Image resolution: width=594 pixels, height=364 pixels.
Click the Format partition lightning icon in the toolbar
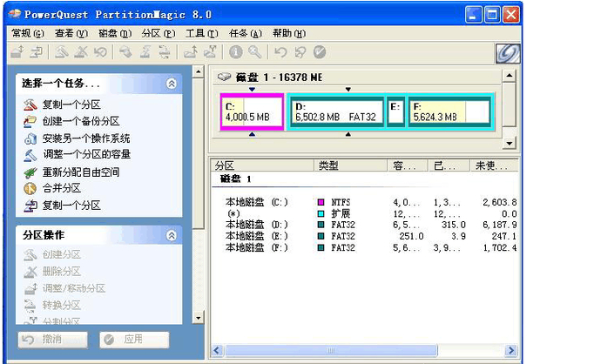click(x=145, y=52)
